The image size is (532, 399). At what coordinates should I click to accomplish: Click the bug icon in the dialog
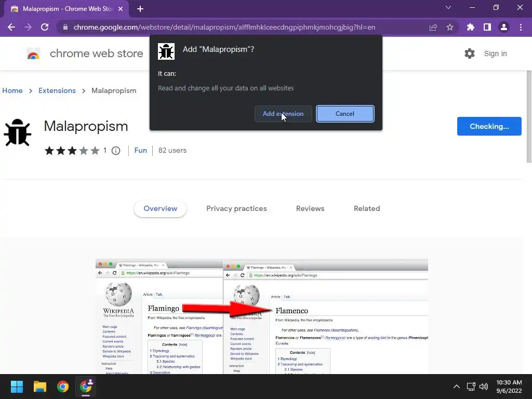(166, 51)
